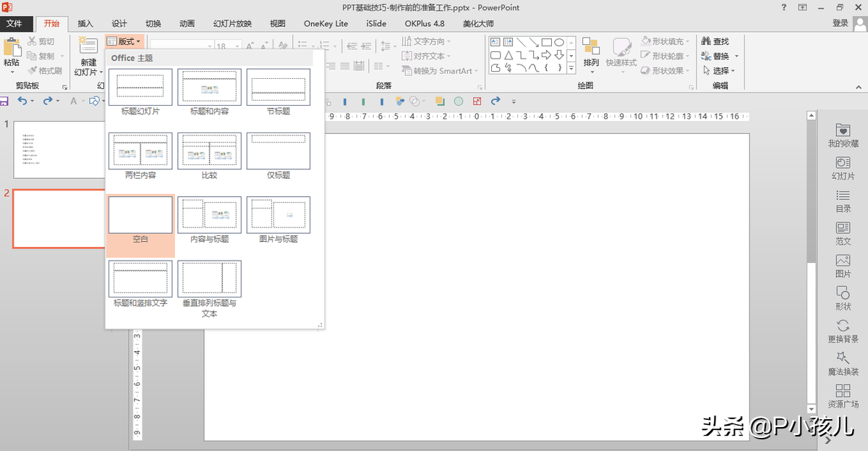
Task: Select the down arrow shape in gallery
Action: [x=559, y=55]
